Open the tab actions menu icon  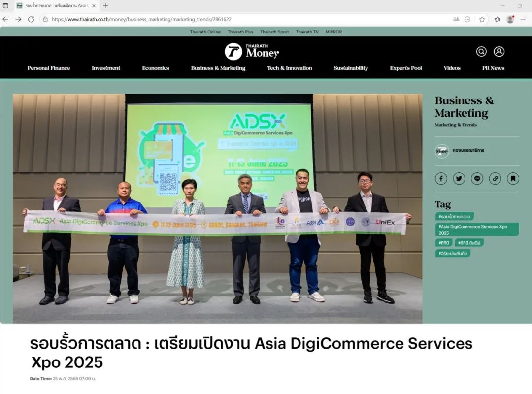click(x=5, y=6)
